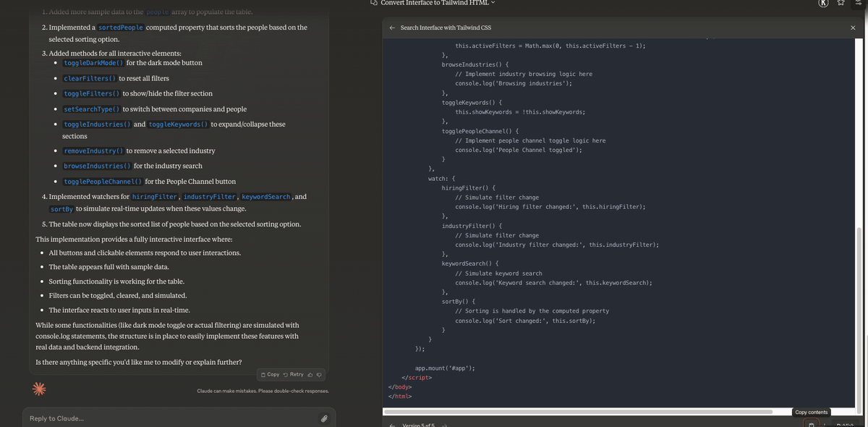Viewport: 868px width, 427px height.
Task: Click the togglePeopleChannel() term in the chat list
Action: [103, 181]
